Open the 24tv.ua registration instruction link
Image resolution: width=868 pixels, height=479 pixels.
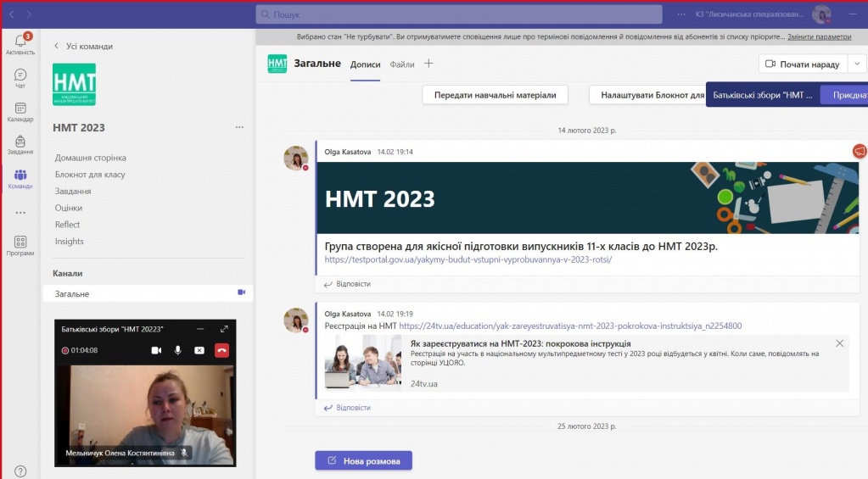(570, 326)
